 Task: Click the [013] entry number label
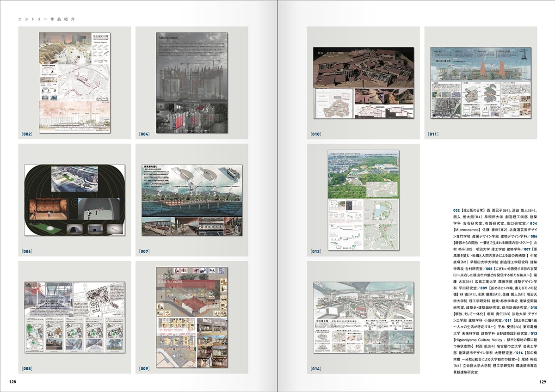(x=316, y=252)
